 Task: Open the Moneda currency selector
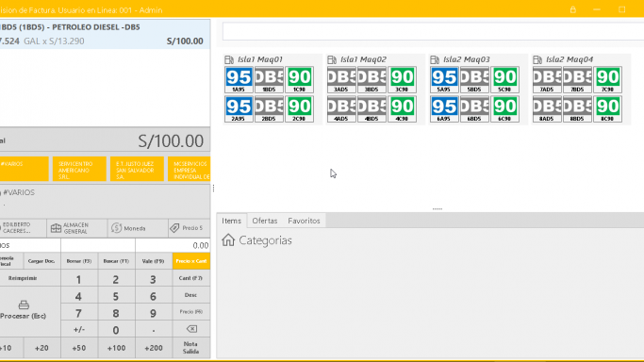[x=128, y=228]
